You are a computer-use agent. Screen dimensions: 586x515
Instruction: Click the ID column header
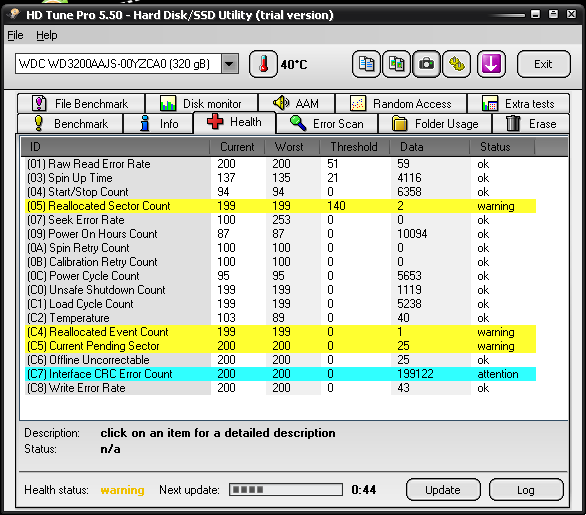point(115,147)
